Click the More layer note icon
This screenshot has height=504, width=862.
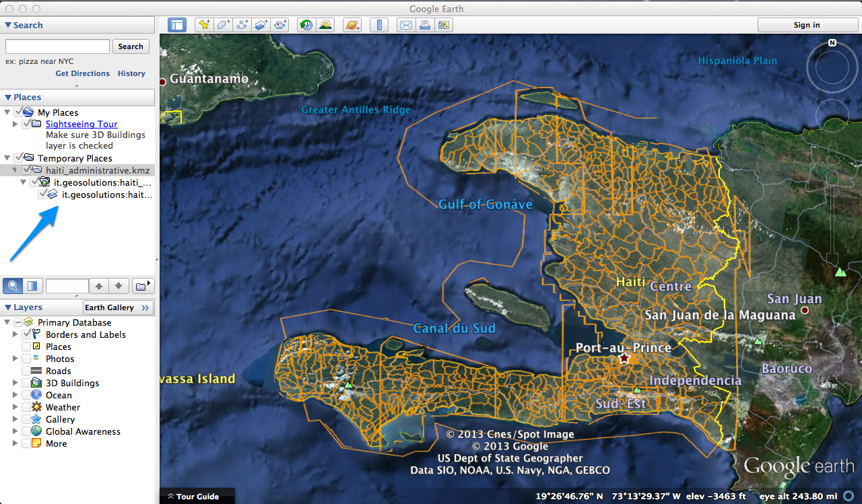coord(36,443)
